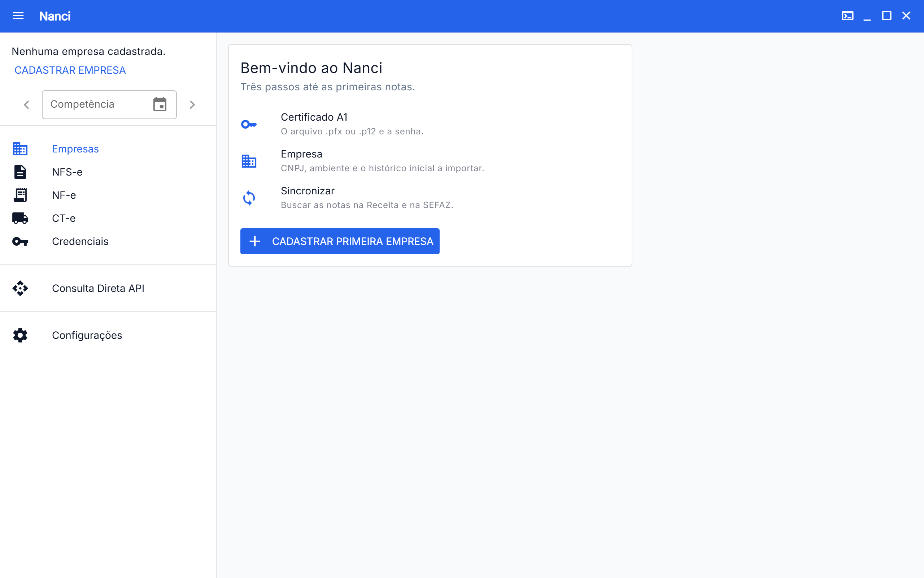Click the Configurações gear icon
Screen dimensions: 924x578
[x=20, y=335]
